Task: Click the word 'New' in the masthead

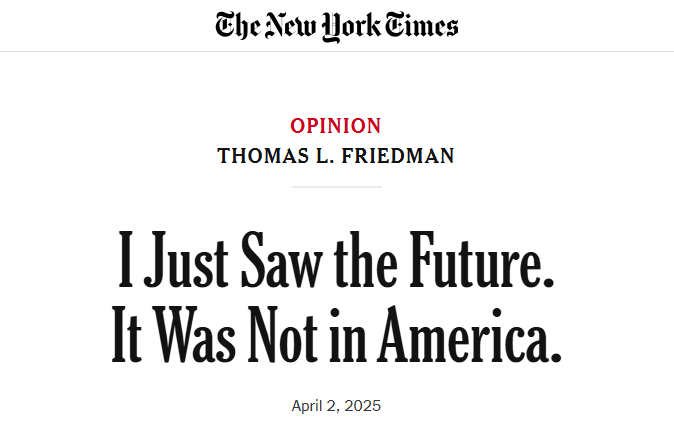Action: tap(291, 25)
